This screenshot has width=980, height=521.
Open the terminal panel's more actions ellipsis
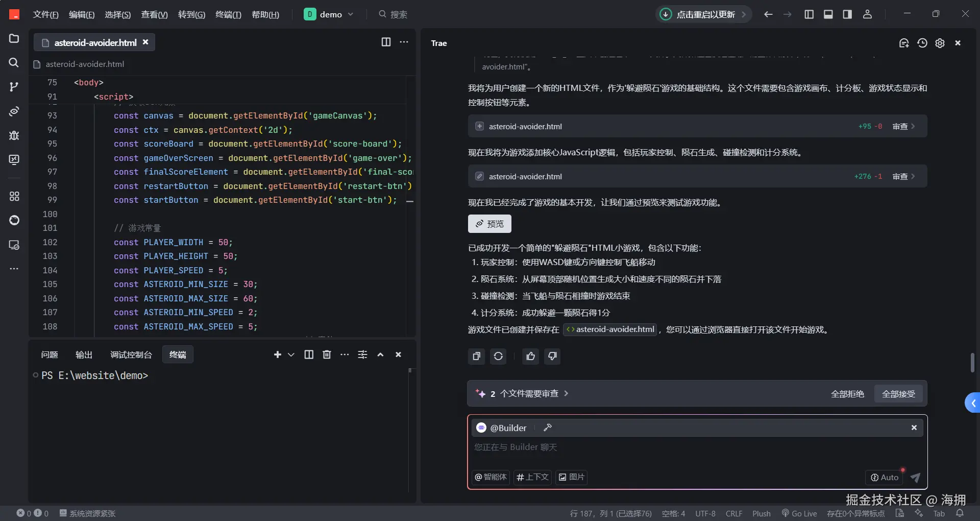[x=345, y=354]
